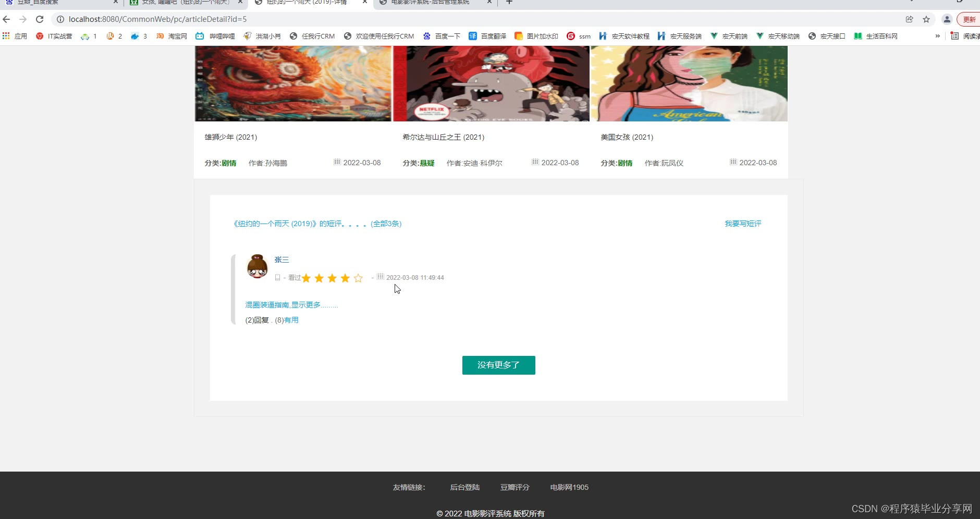Image resolution: width=980 pixels, height=519 pixels.
Task: Open 宏天移动端 bookmark
Action: point(778,36)
